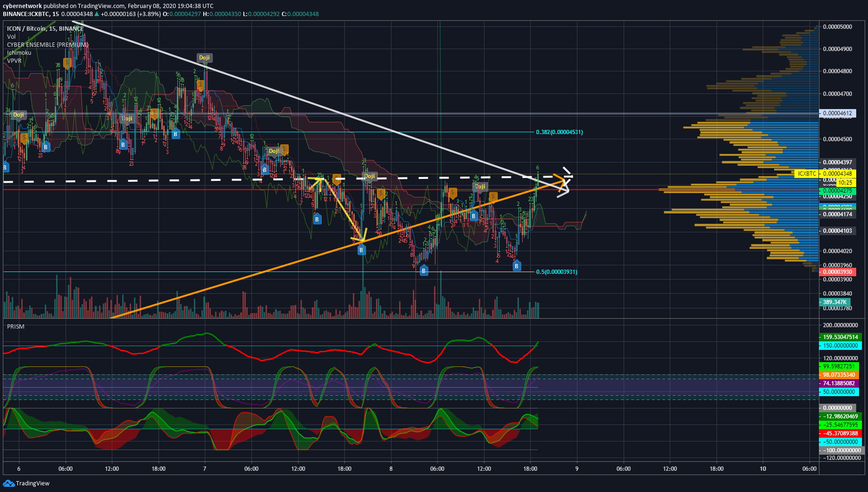Click the day 9 label on the time axis

tap(576, 469)
